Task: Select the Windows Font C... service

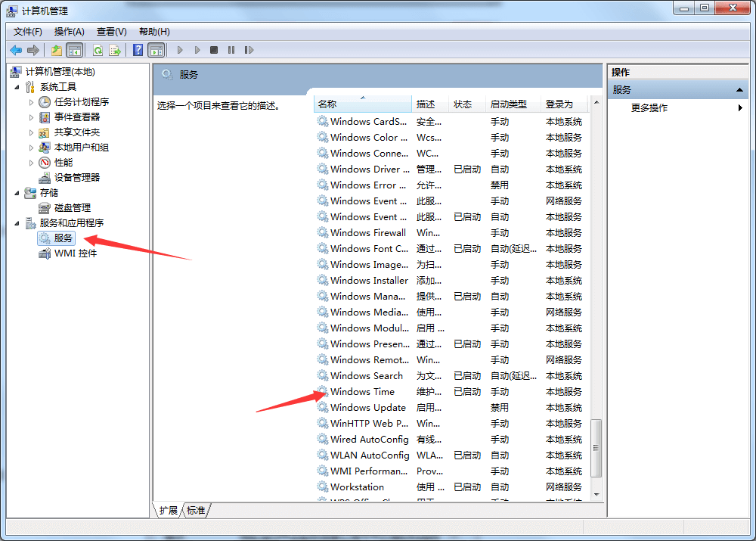Action: (452, 249)
